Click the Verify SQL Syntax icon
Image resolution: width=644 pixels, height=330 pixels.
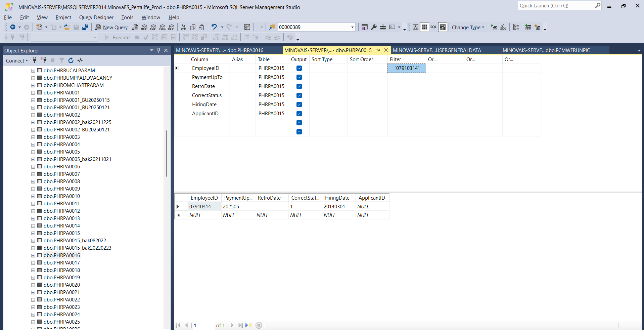click(x=503, y=27)
